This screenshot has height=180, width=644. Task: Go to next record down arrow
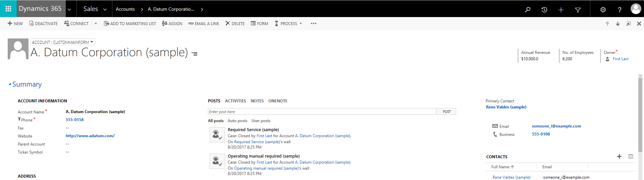(x=618, y=24)
